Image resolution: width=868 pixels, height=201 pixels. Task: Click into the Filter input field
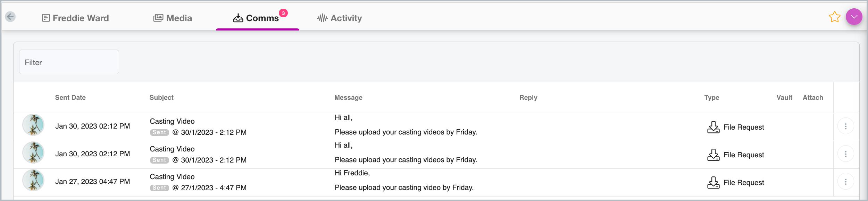[x=69, y=62]
